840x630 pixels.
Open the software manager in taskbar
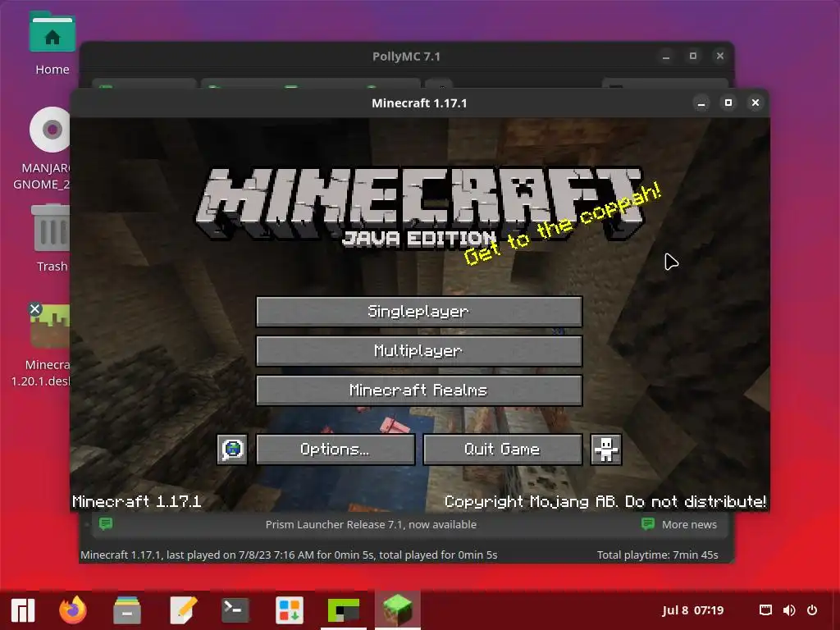[290, 610]
